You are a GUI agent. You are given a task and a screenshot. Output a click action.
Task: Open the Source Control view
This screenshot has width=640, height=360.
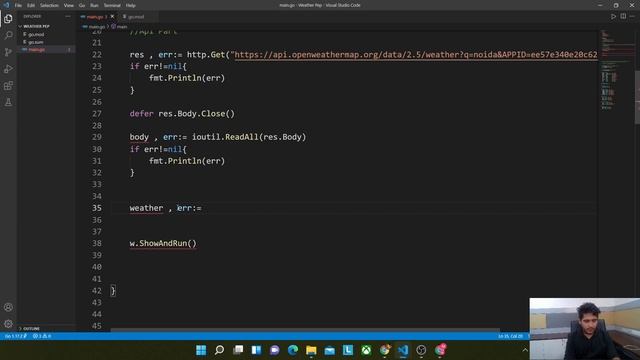[x=8, y=52]
